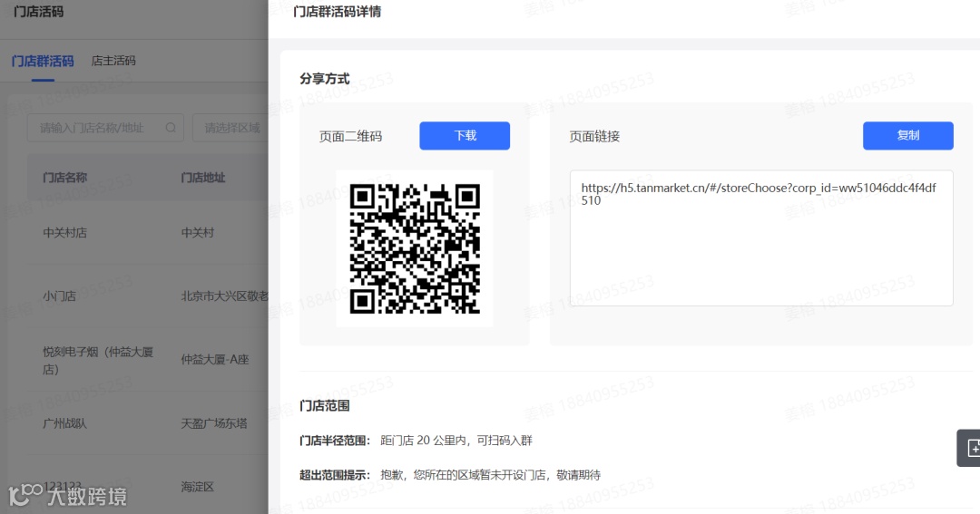Image resolution: width=980 pixels, height=514 pixels.
Task: Click the floating widget icon at right edge
Action: [969, 448]
